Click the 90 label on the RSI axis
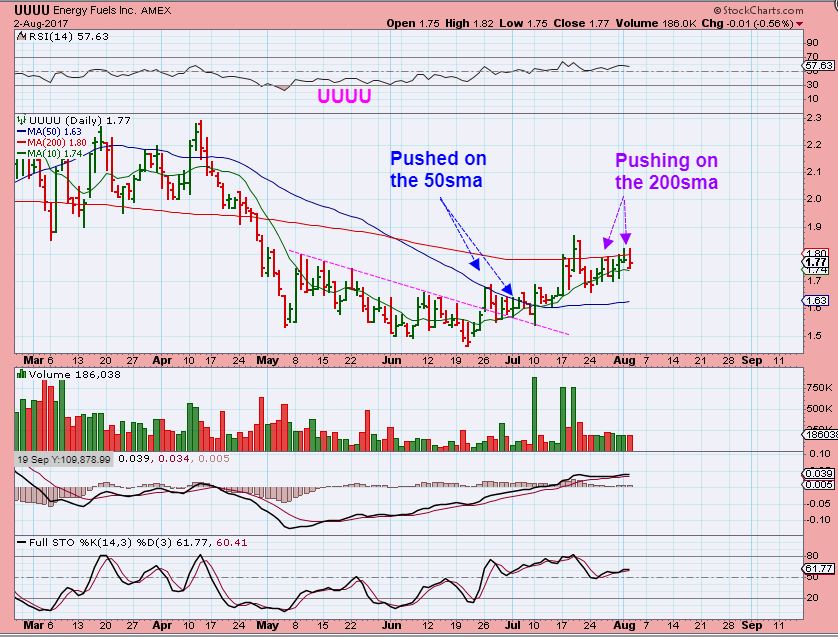The width and height of the screenshot is (838, 637). tap(812, 43)
